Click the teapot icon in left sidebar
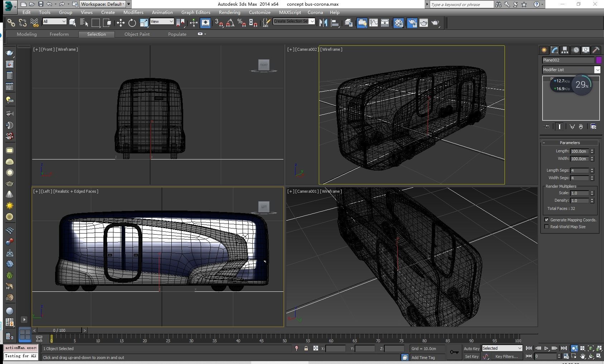This screenshot has width=604, height=364. (x=10, y=53)
